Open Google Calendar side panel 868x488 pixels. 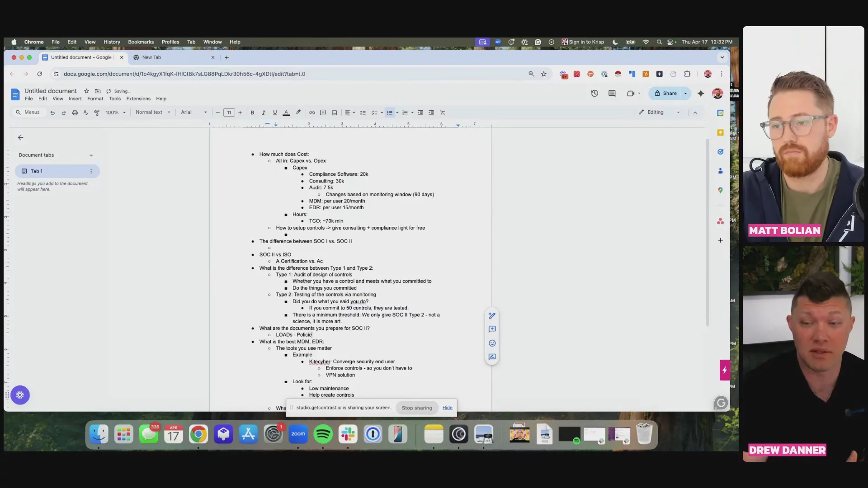(x=720, y=113)
